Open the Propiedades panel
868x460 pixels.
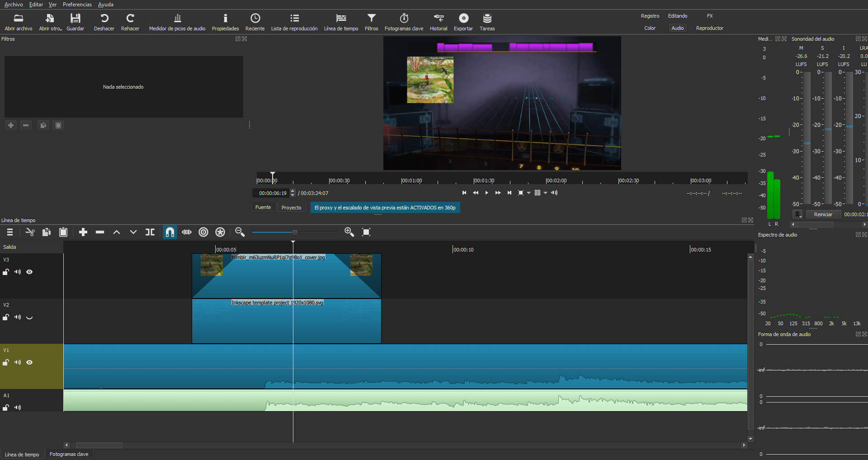[x=225, y=22]
